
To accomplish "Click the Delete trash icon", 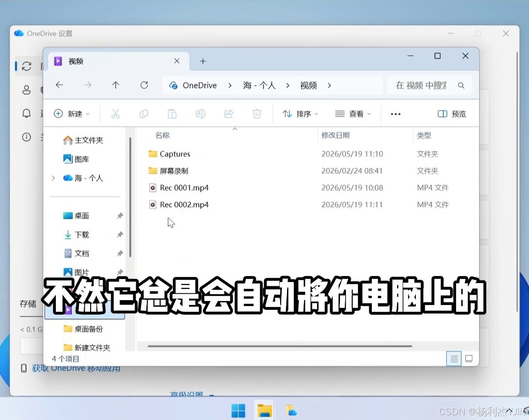I will [257, 114].
